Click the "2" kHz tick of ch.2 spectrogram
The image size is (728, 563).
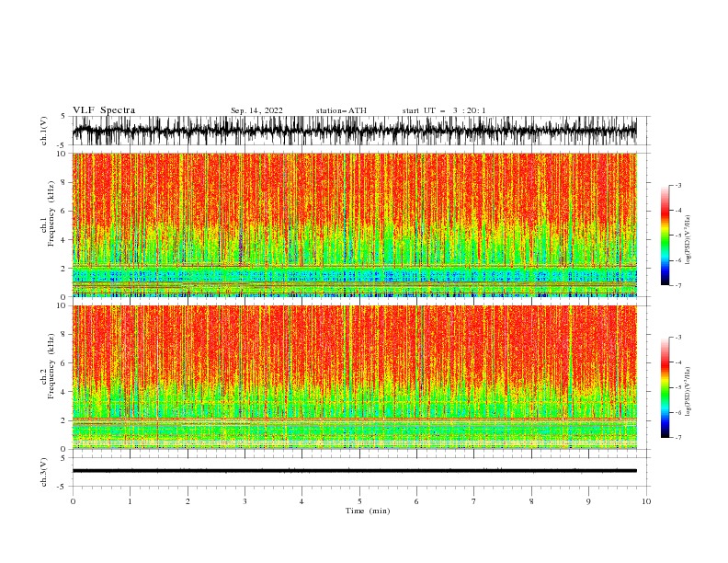tap(64, 420)
